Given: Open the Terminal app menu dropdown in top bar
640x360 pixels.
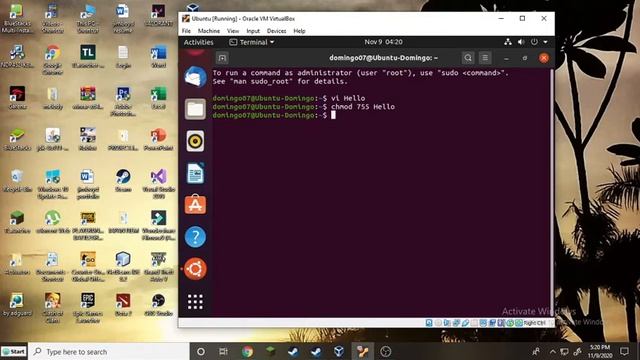Looking at the screenshot, I should point(251,42).
